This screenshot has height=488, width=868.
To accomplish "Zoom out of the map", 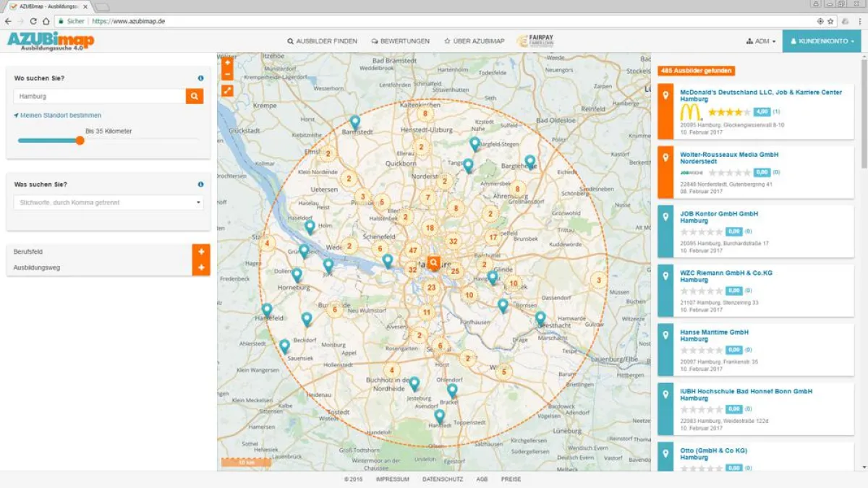I will [228, 75].
